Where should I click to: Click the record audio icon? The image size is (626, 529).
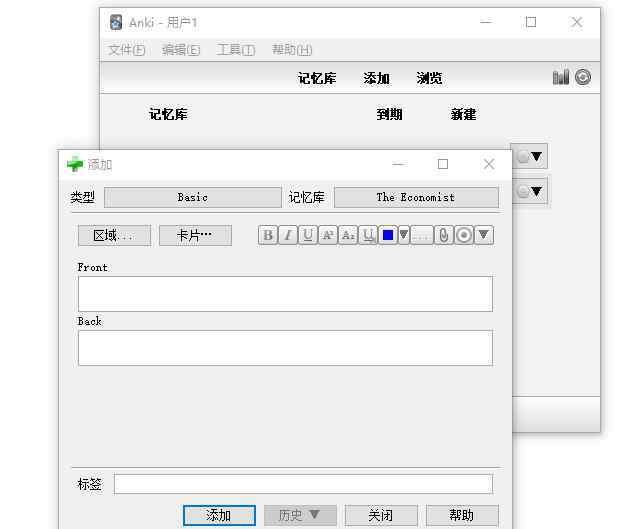click(x=464, y=235)
